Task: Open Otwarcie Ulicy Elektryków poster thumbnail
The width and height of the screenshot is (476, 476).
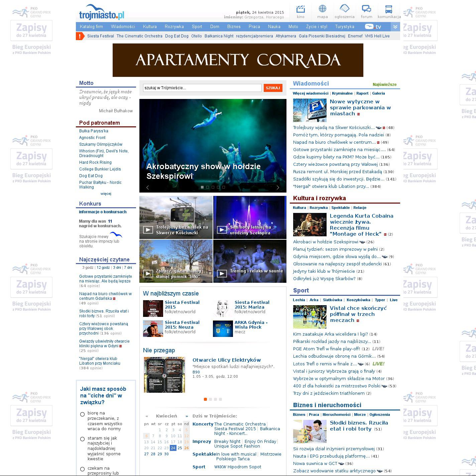Action: click(164, 375)
